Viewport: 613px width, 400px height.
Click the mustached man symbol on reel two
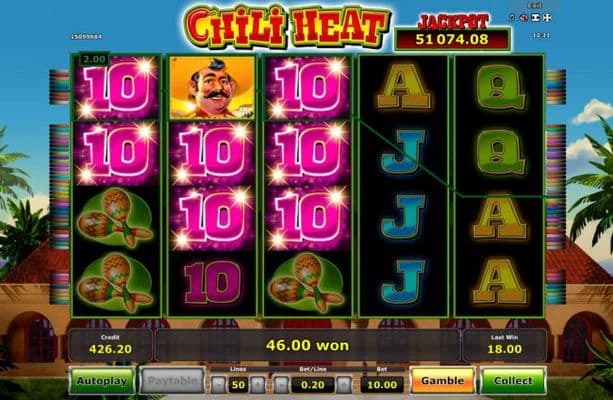click(x=212, y=88)
